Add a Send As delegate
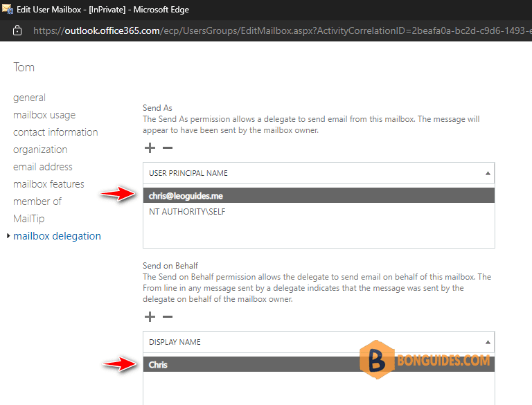Image resolution: width=532 pixels, height=405 pixels. coord(150,148)
